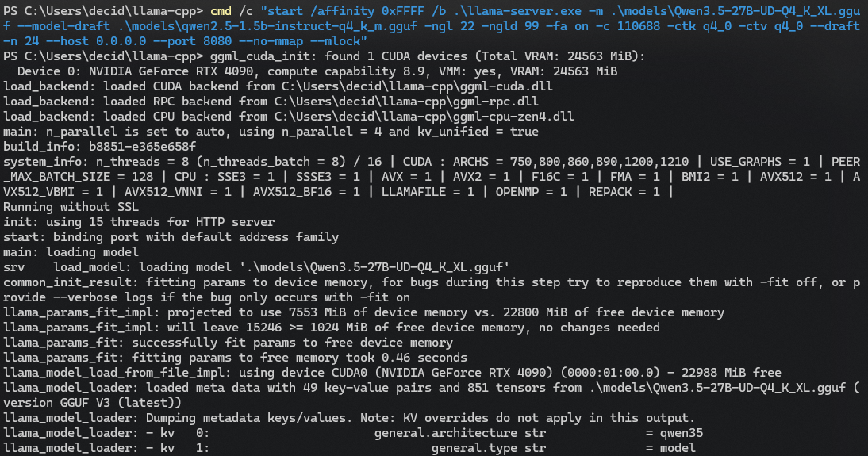Click the 'successfully fit params' line

point(228,343)
